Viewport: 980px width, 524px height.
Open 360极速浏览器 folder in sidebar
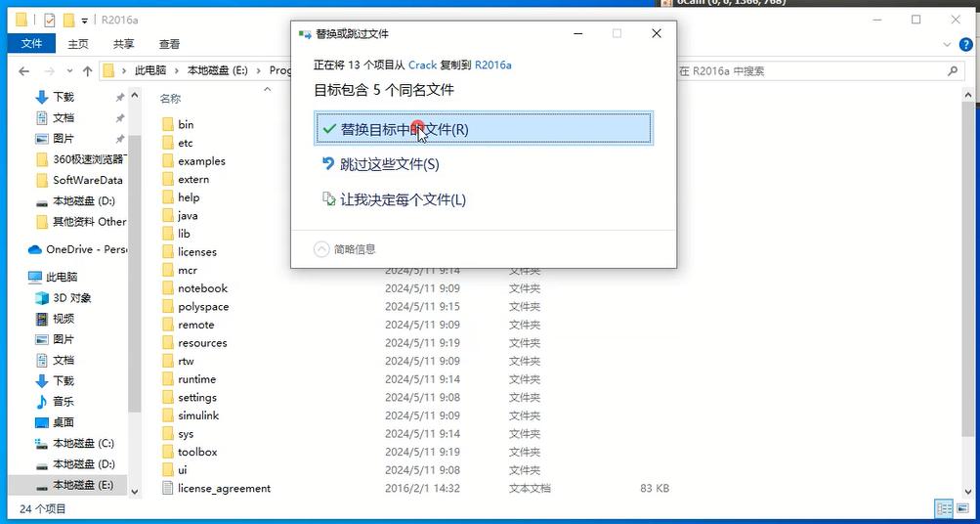[81, 158]
